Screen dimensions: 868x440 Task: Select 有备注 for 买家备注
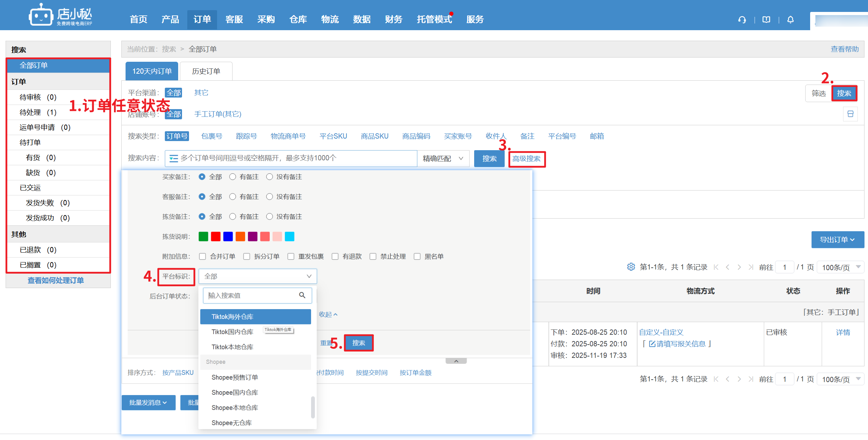[x=233, y=177]
